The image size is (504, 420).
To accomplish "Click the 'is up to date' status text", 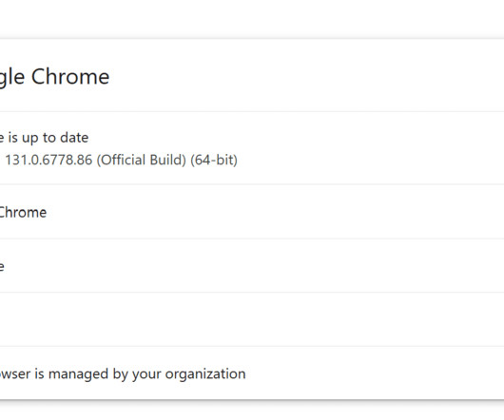I will point(48,138).
